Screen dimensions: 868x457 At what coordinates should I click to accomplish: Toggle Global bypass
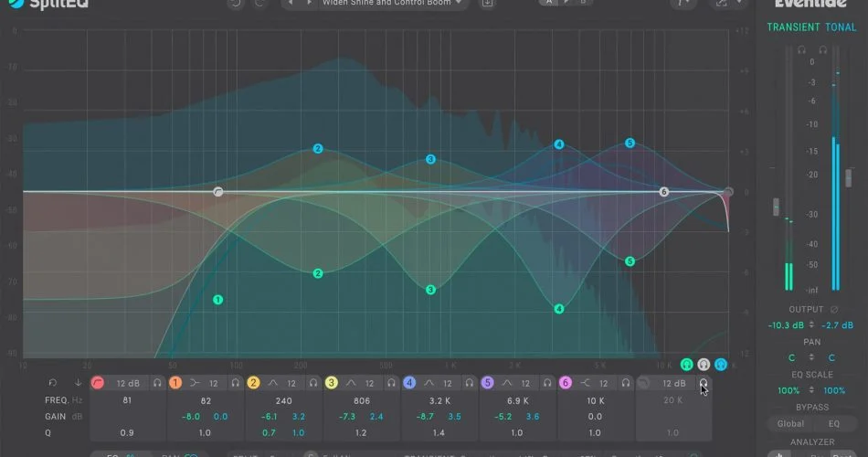coord(790,424)
